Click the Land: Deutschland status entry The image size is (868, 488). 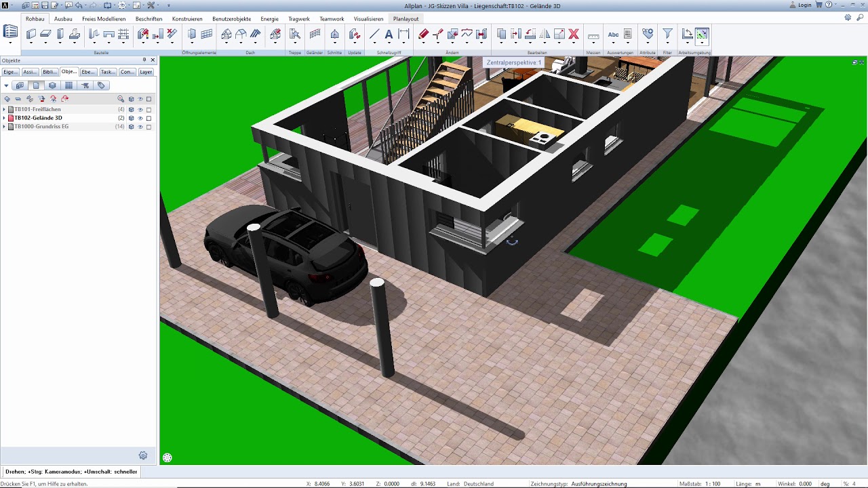tap(471, 484)
